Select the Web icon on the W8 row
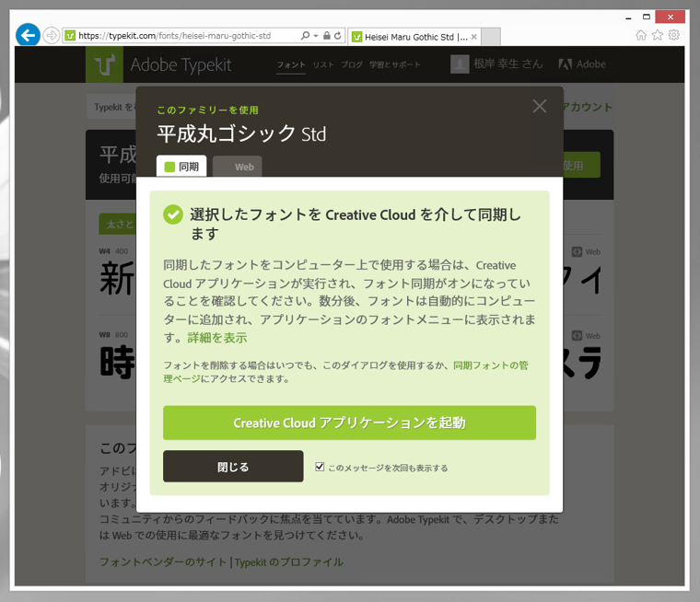 pos(586,336)
